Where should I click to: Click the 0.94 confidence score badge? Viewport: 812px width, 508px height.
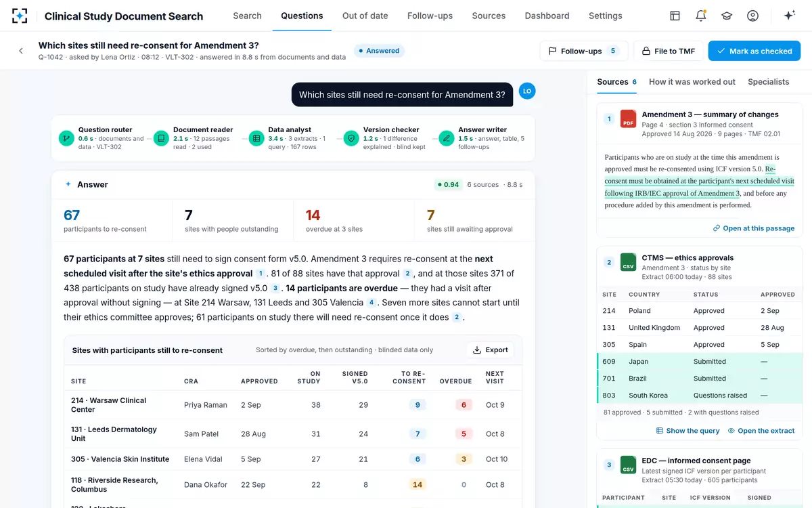[x=448, y=184]
